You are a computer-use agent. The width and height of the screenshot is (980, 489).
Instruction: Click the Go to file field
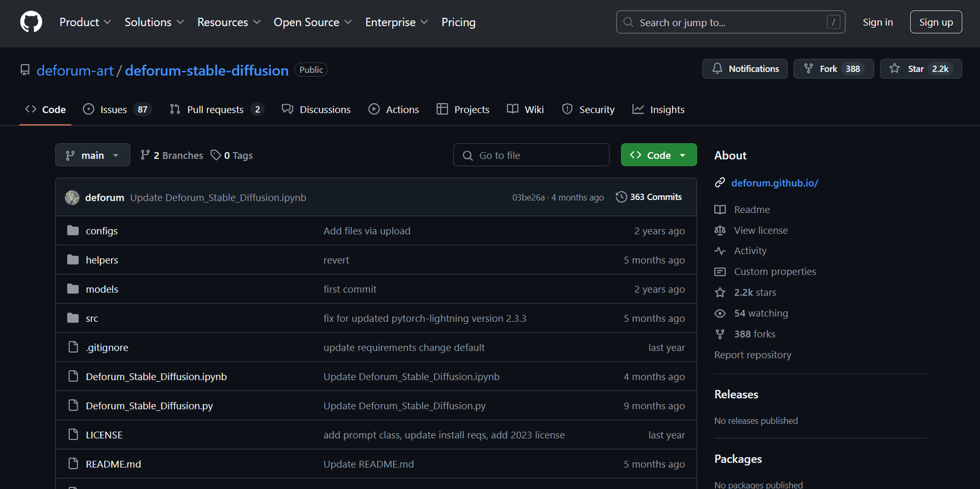[531, 155]
